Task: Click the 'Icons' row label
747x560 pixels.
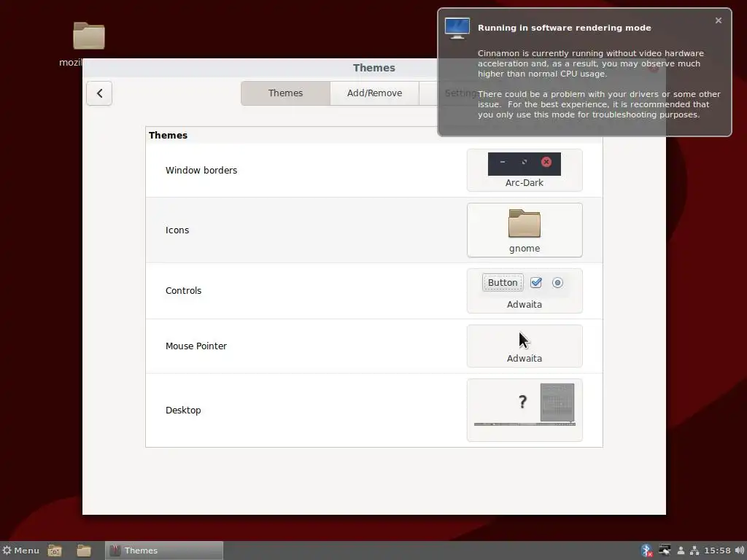Action: [x=177, y=230]
